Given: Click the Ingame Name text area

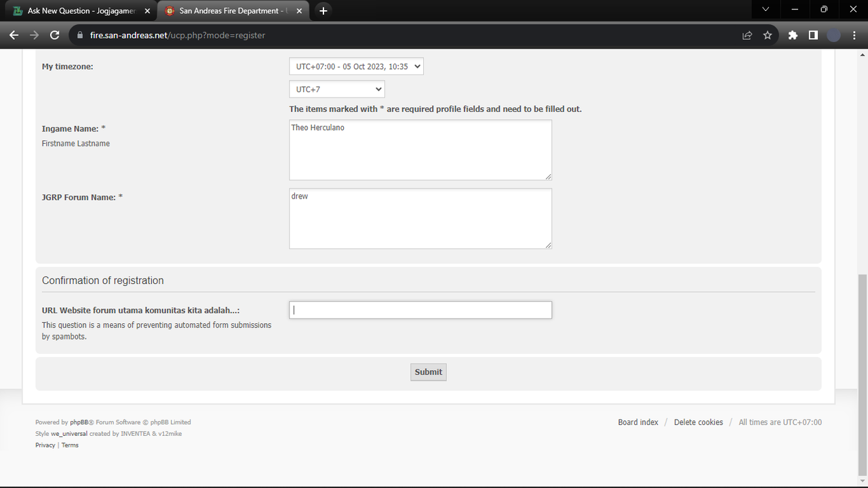Looking at the screenshot, I should (420, 150).
